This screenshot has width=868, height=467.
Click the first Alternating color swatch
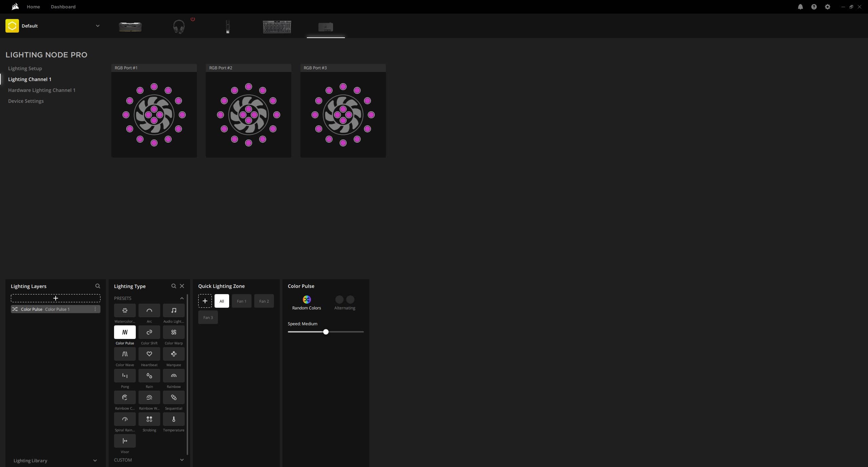tap(339, 300)
